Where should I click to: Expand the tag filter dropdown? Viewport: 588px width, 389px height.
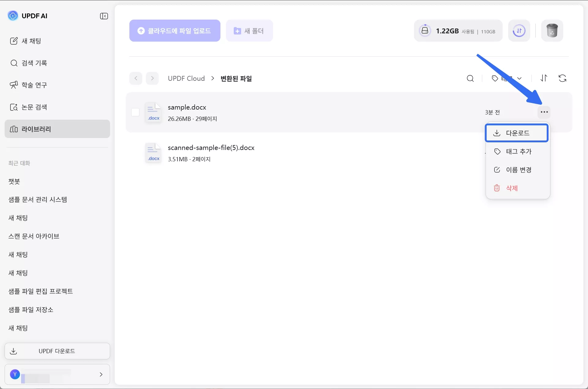(507, 78)
